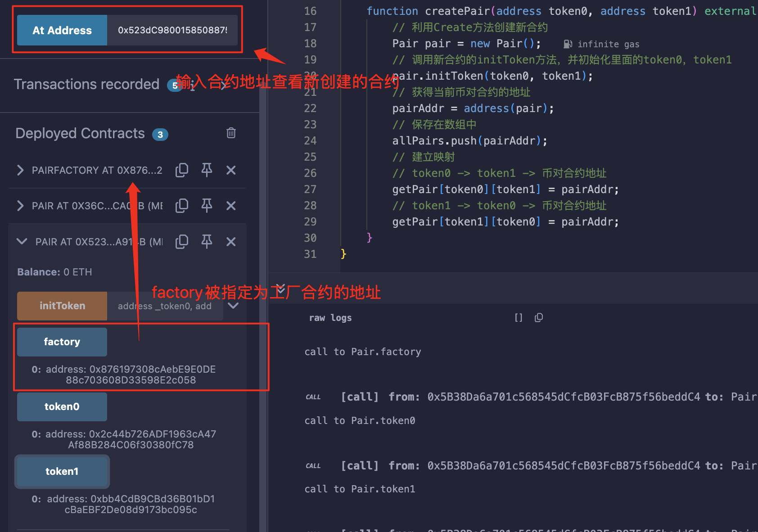Copy the raw logs with copy icon
The image size is (758, 532).
pyautogui.click(x=539, y=318)
